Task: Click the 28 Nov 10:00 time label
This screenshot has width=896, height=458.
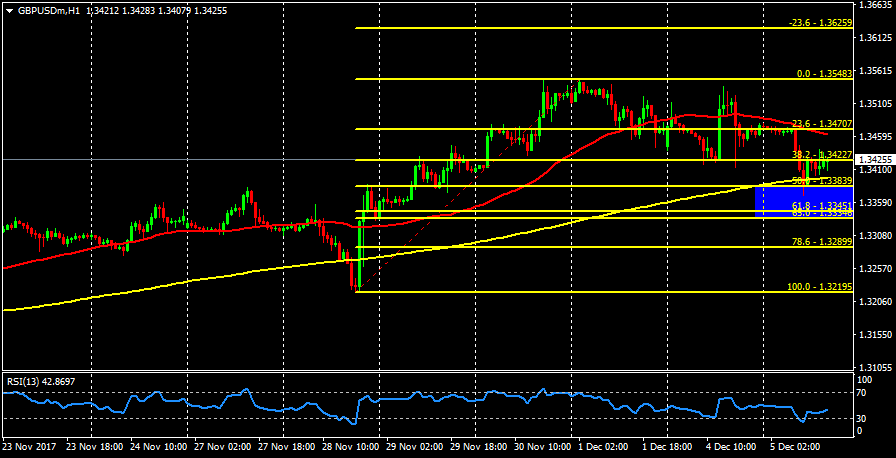Action: pos(349,447)
